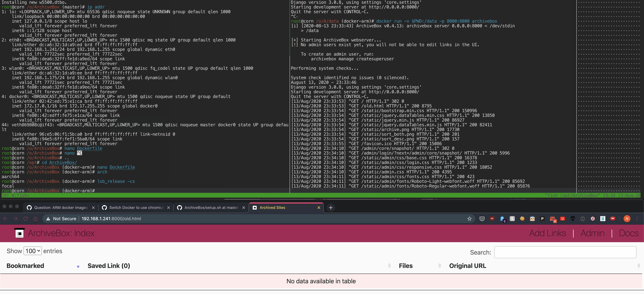
Task: Open the uBlock Origin extension
Action: coord(492,219)
